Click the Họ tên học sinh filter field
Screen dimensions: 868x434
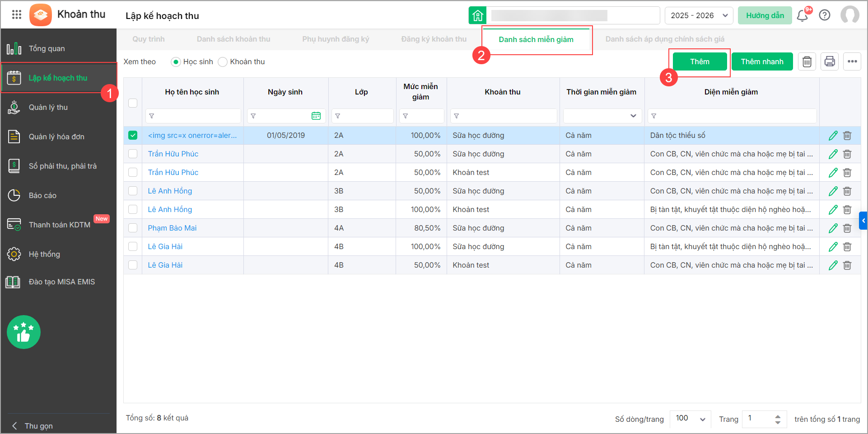[x=193, y=116]
